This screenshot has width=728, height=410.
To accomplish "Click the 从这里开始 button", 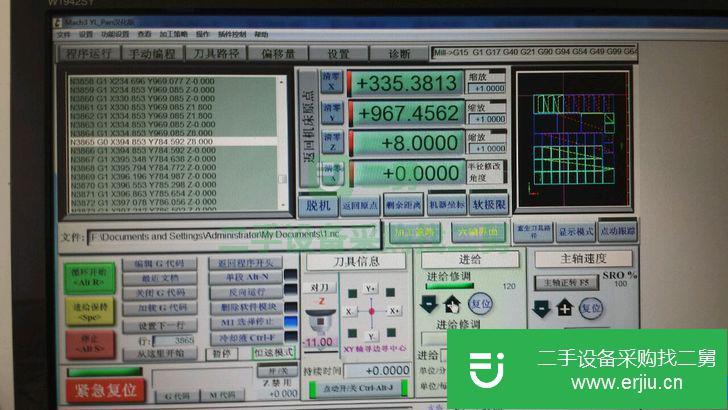I will (161, 354).
